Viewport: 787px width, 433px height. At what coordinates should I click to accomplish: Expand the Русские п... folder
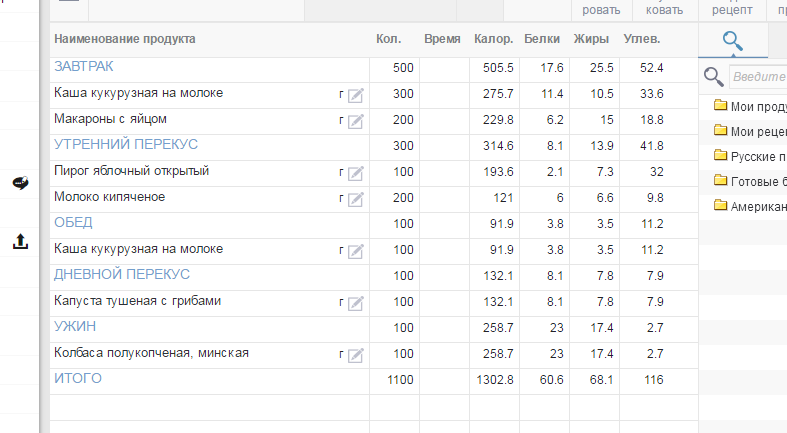coord(750,155)
